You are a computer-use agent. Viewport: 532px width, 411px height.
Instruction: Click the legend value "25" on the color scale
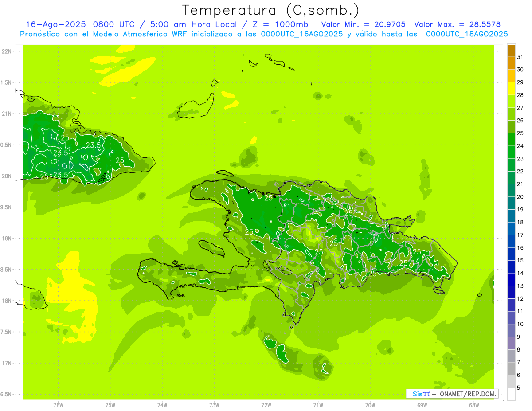(x=520, y=133)
